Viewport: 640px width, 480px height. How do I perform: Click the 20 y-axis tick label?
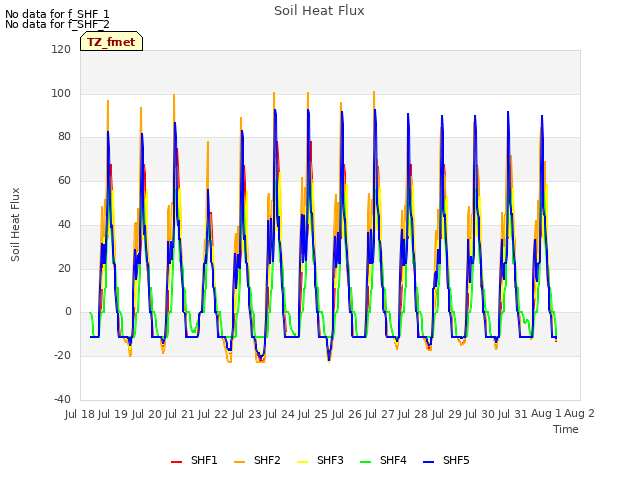64,269
